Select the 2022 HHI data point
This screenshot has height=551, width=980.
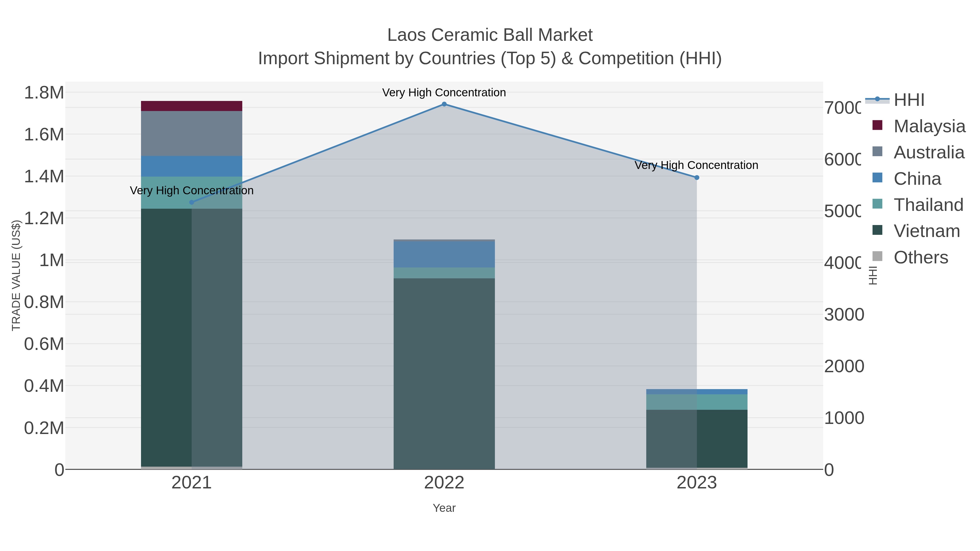(x=444, y=104)
